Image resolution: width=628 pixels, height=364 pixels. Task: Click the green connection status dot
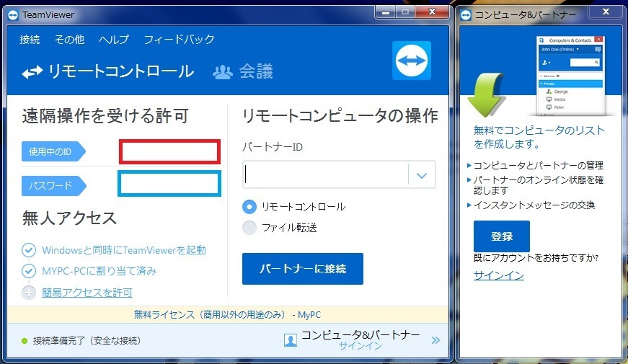[25, 341]
